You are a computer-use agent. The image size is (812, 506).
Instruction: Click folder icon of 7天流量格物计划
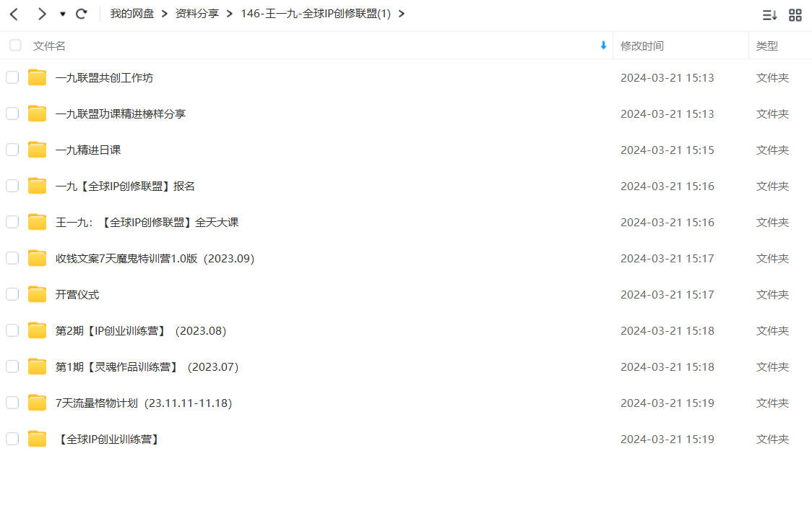click(x=37, y=403)
